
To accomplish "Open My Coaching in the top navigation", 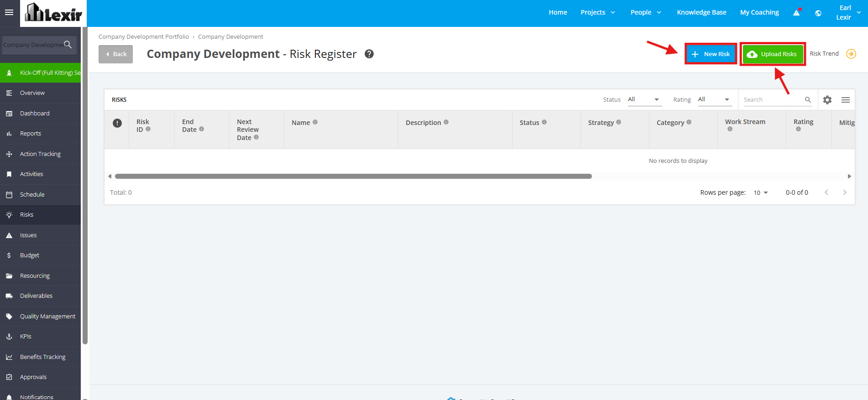I will point(759,12).
